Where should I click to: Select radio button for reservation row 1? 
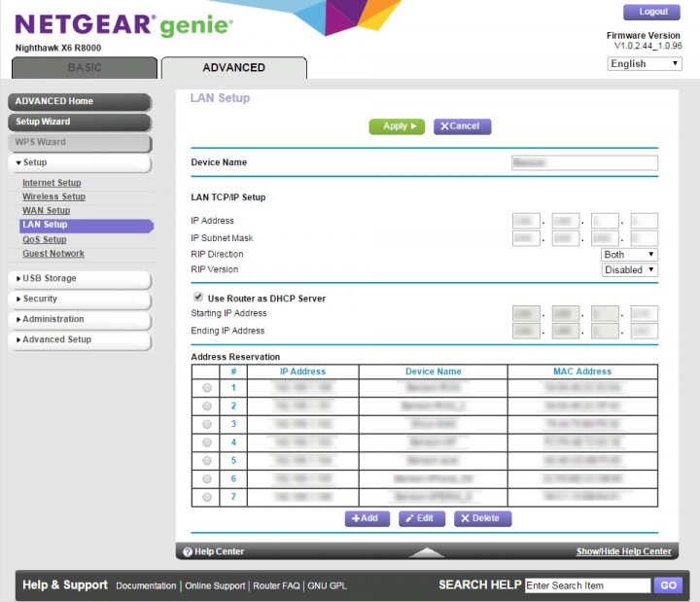(207, 388)
